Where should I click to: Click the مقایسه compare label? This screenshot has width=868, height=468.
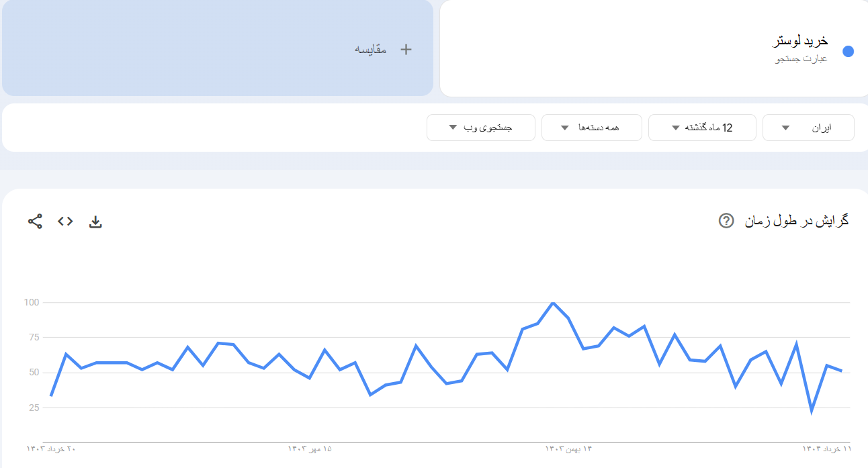pos(371,49)
